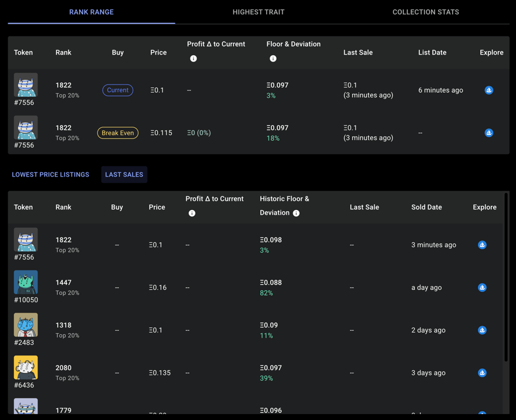Click the Last Sales table scrollbar
Viewport: 516px width, 420px height.
coord(506,277)
